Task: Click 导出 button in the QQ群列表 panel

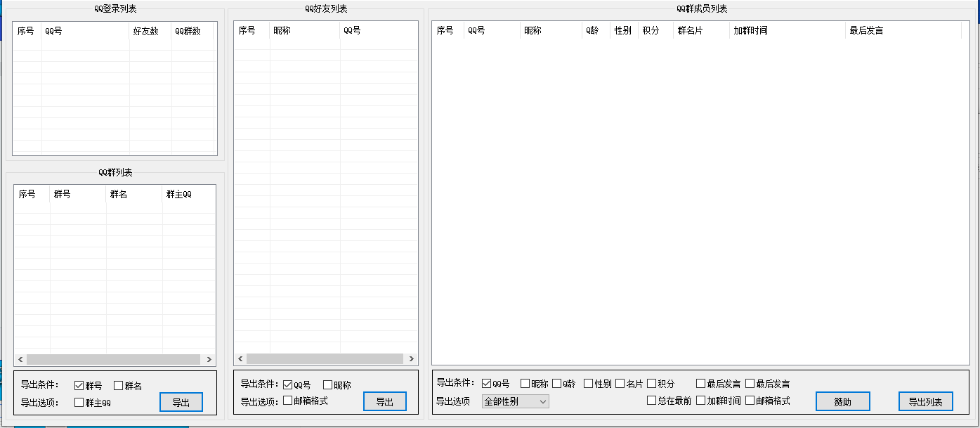Action: pyautogui.click(x=181, y=402)
